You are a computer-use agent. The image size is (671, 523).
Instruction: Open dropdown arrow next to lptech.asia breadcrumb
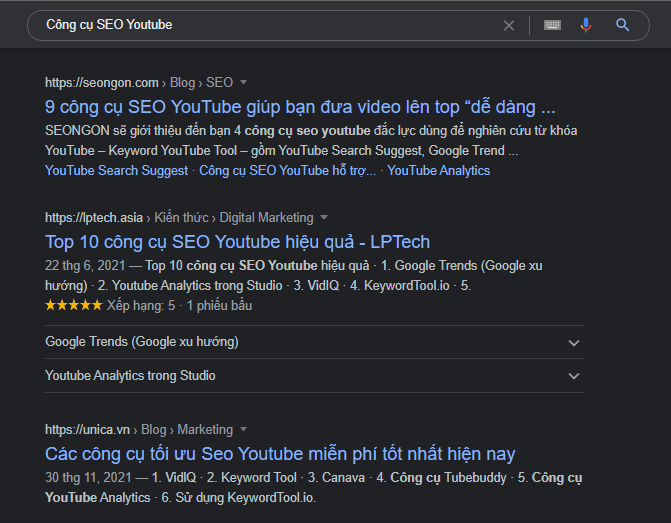(x=324, y=217)
